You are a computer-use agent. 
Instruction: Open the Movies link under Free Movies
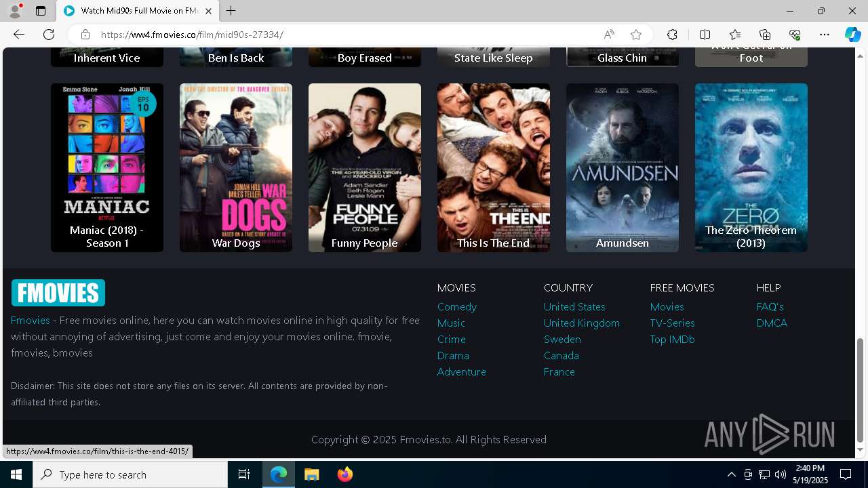click(667, 306)
